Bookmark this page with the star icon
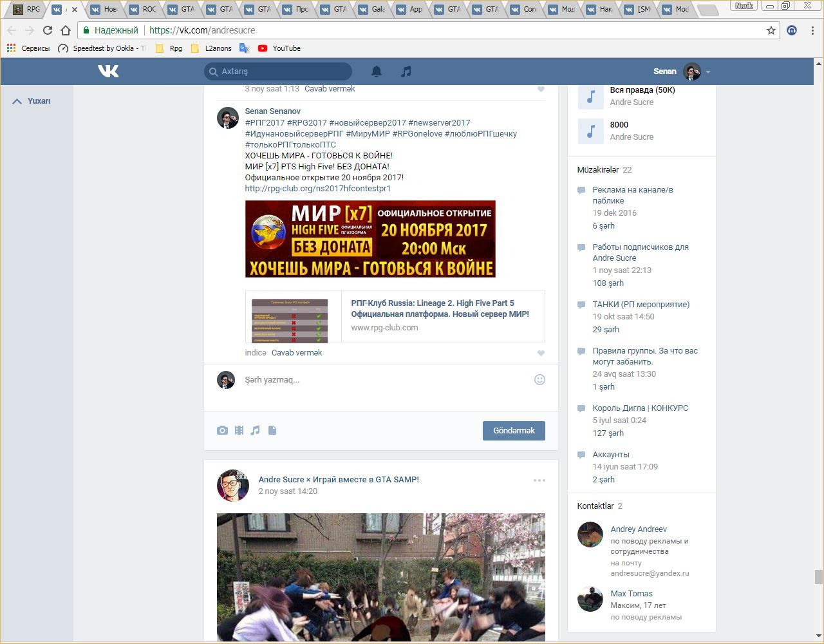 [x=771, y=30]
